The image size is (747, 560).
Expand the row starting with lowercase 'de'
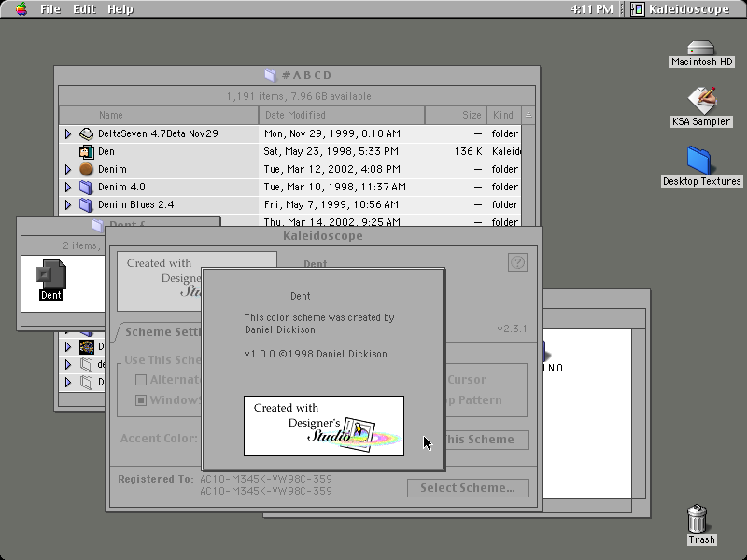click(67, 364)
